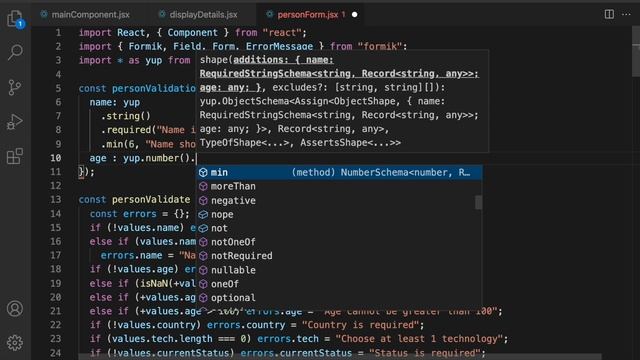Viewport: 640px width, 360px height.
Task: Pick the negative suggestion
Action: (339, 200)
